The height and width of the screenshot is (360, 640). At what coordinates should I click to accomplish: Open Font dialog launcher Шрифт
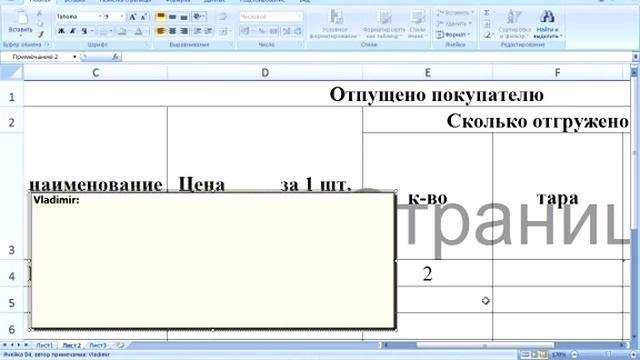click(147, 44)
